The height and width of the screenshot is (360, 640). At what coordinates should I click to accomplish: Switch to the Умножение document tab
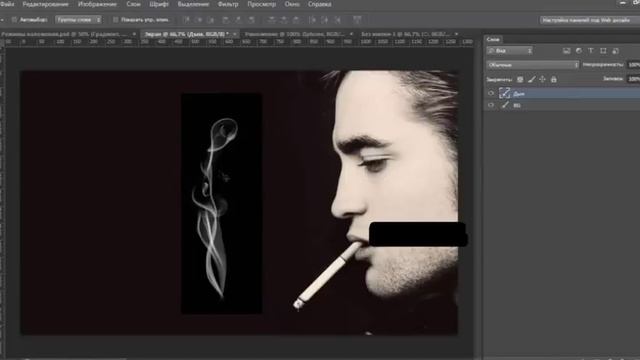(x=295, y=34)
